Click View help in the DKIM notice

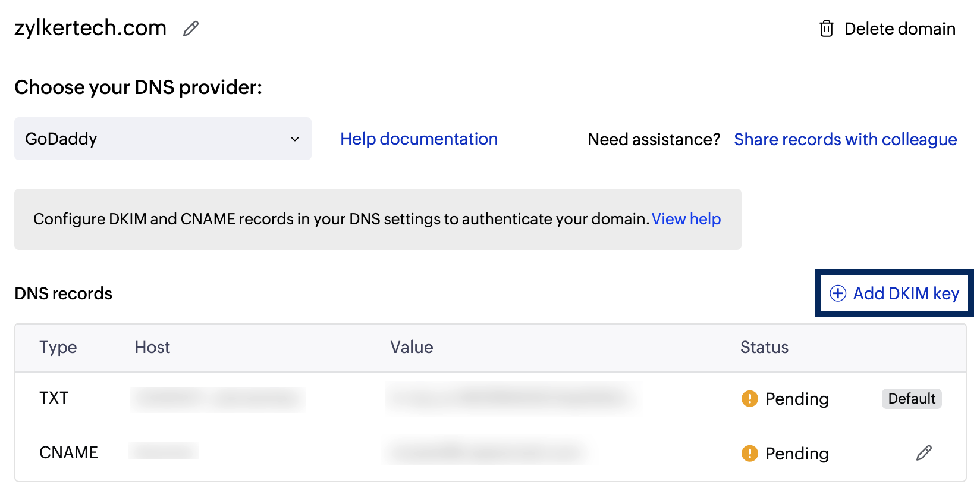coord(686,219)
